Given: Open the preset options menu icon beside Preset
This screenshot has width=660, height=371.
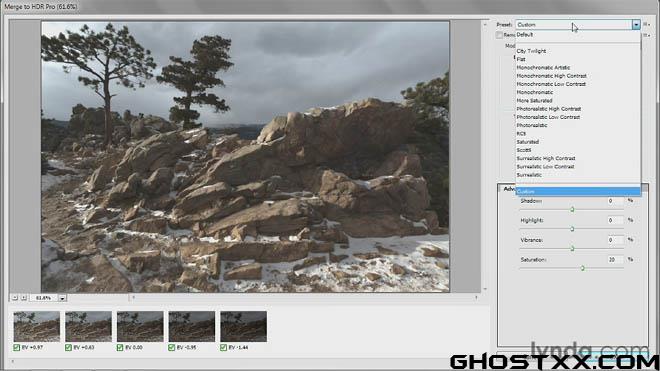Looking at the screenshot, I should click(x=646, y=24).
